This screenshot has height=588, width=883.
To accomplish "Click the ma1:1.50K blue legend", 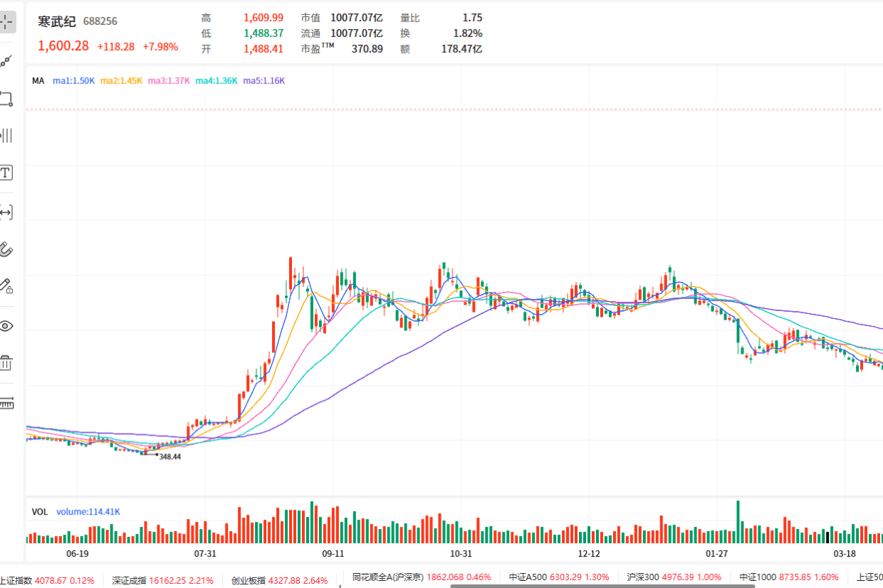I will [x=74, y=80].
